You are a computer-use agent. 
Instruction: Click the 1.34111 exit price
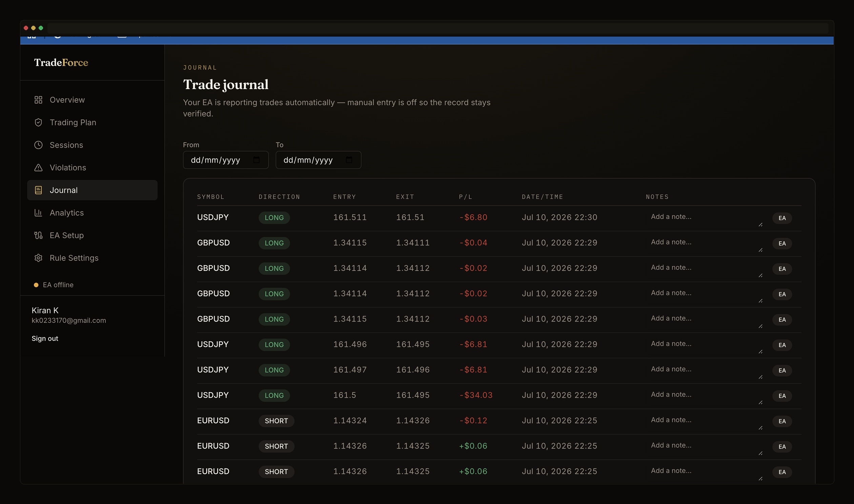(413, 243)
